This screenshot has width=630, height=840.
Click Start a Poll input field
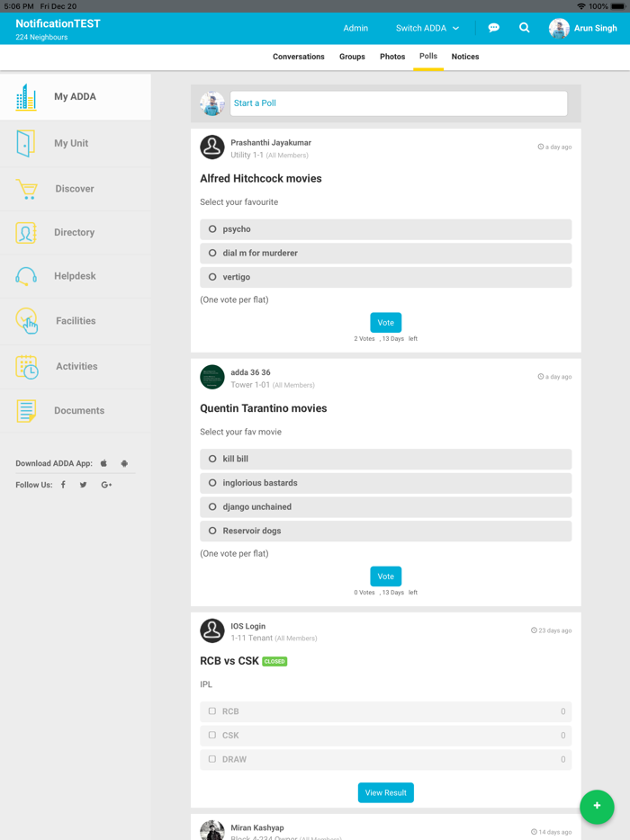tap(399, 103)
